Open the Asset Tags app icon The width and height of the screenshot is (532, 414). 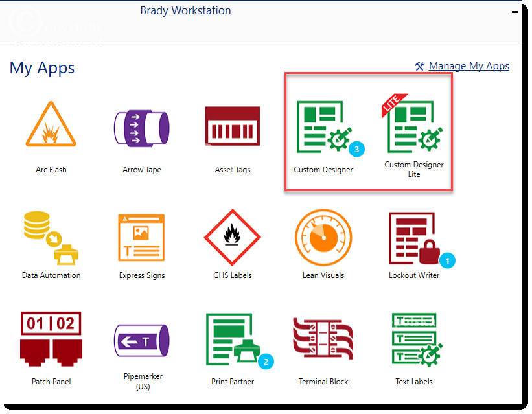pyautogui.click(x=233, y=126)
